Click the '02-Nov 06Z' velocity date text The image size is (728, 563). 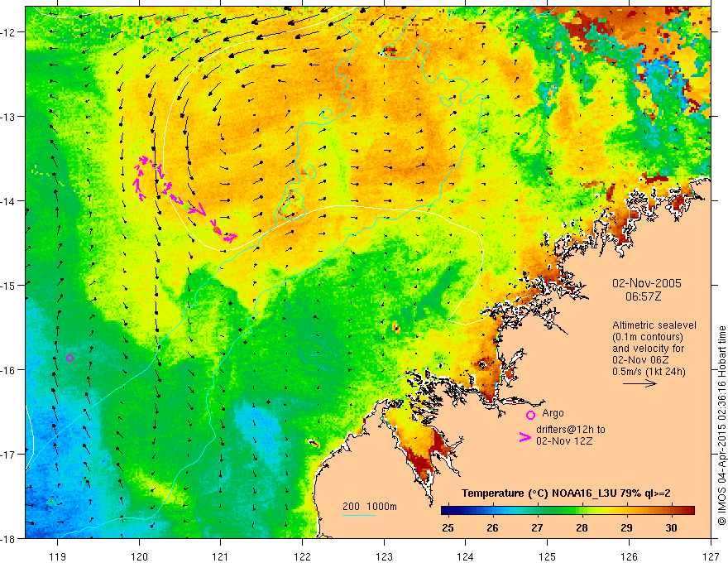(640, 360)
